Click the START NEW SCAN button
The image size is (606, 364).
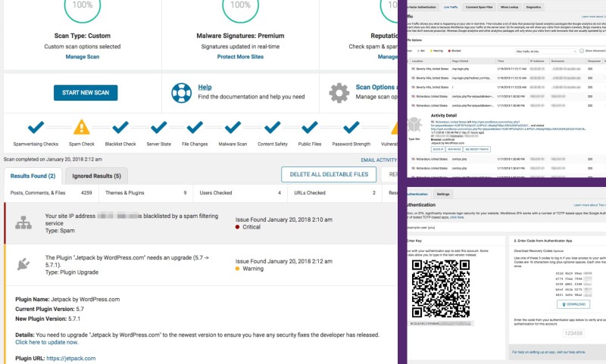86,92
